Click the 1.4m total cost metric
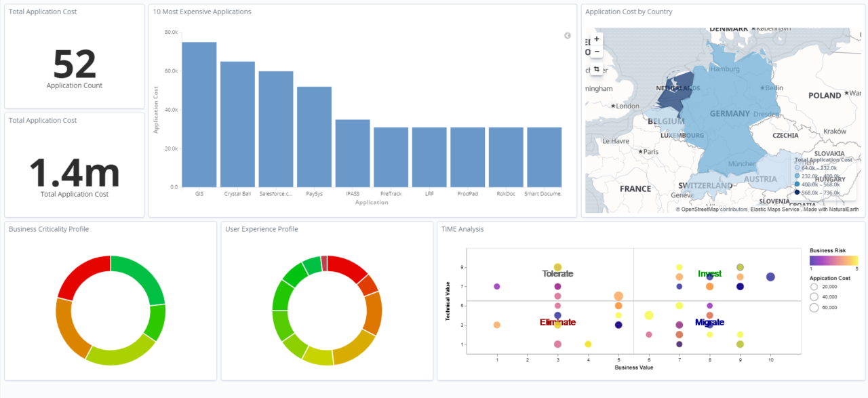This screenshot has height=398, width=868. point(75,172)
